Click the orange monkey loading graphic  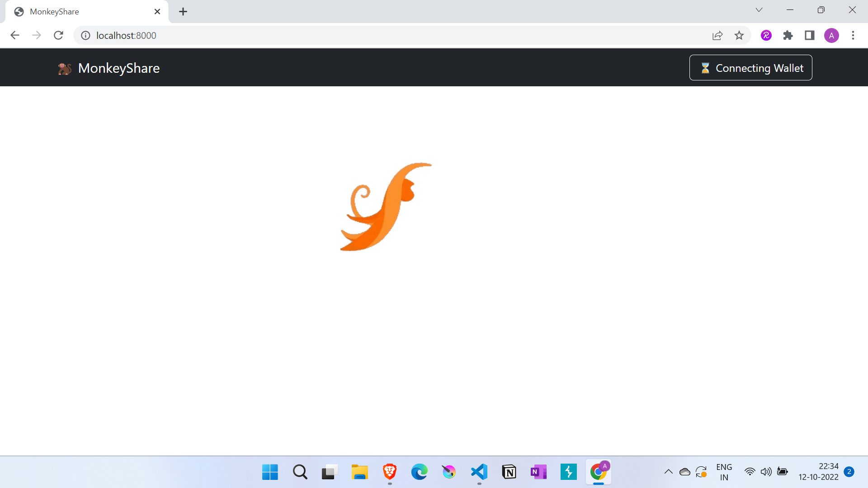(x=386, y=207)
